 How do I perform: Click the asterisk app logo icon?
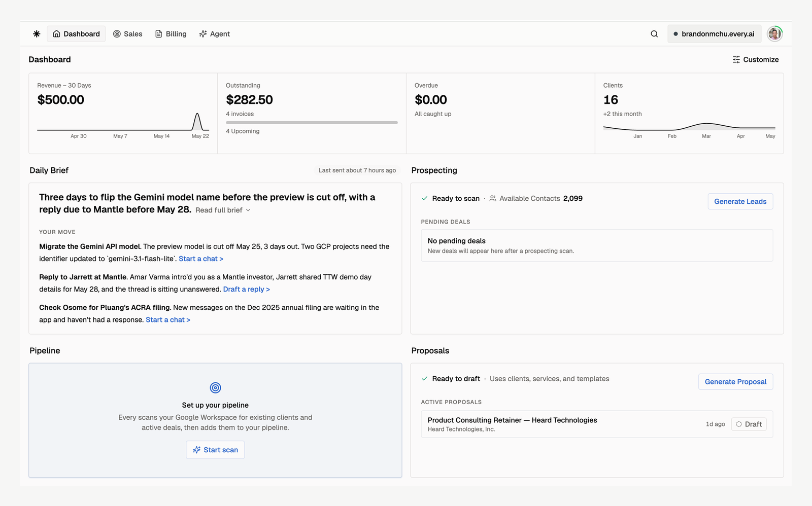pyautogui.click(x=37, y=34)
